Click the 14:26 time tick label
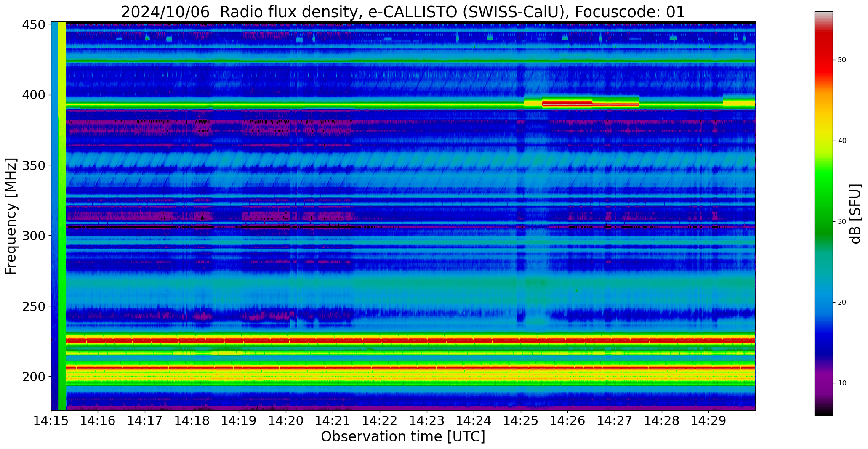This screenshot has width=868, height=449. pyautogui.click(x=567, y=420)
